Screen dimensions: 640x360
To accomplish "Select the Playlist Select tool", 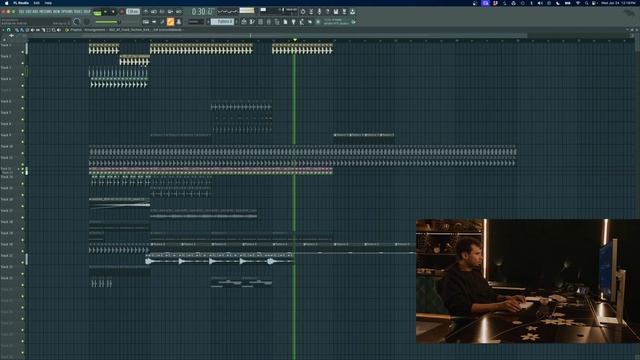I will pyautogui.click(x=49, y=30).
